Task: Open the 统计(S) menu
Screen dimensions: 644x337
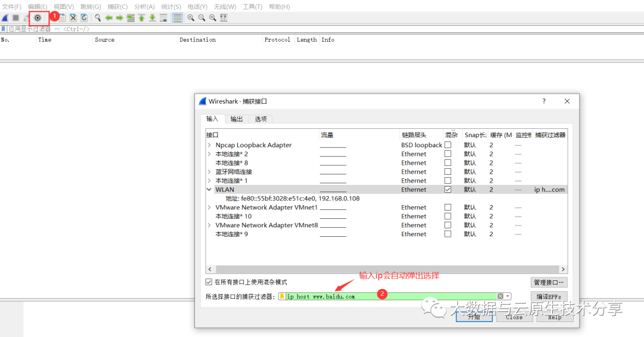Action: coord(171,7)
